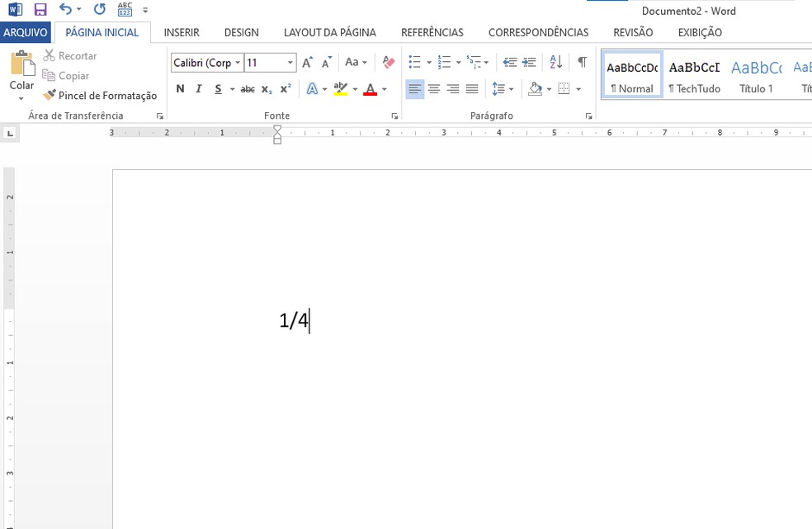Toggle bold (N) formatting
812x529 pixels.
[x=180, y=88]
